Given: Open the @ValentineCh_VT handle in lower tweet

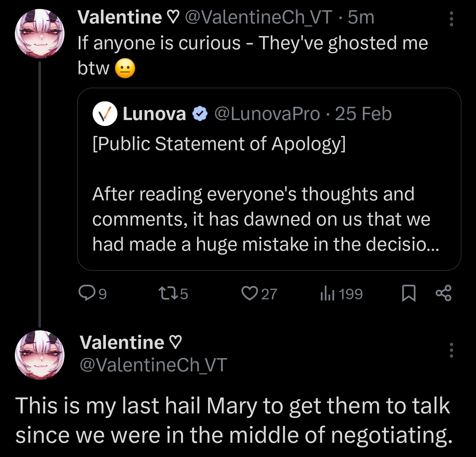Looking at the screenshot, I should pos(153,365).
